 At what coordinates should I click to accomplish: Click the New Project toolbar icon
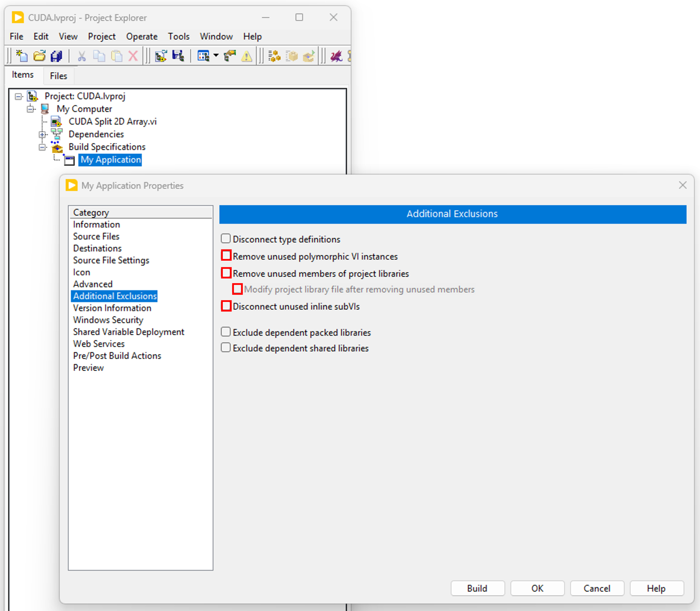pos(22,56)
